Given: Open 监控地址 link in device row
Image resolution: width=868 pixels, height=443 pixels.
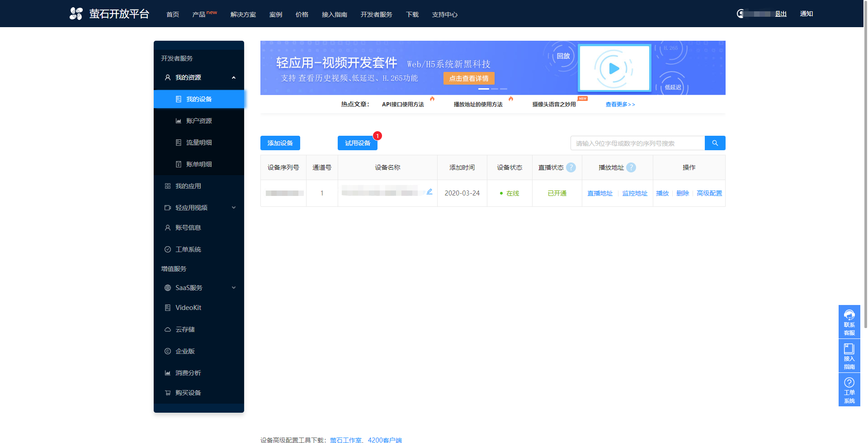Looking at the screenshot, I should pyautogui.click(x=635, y=193).
